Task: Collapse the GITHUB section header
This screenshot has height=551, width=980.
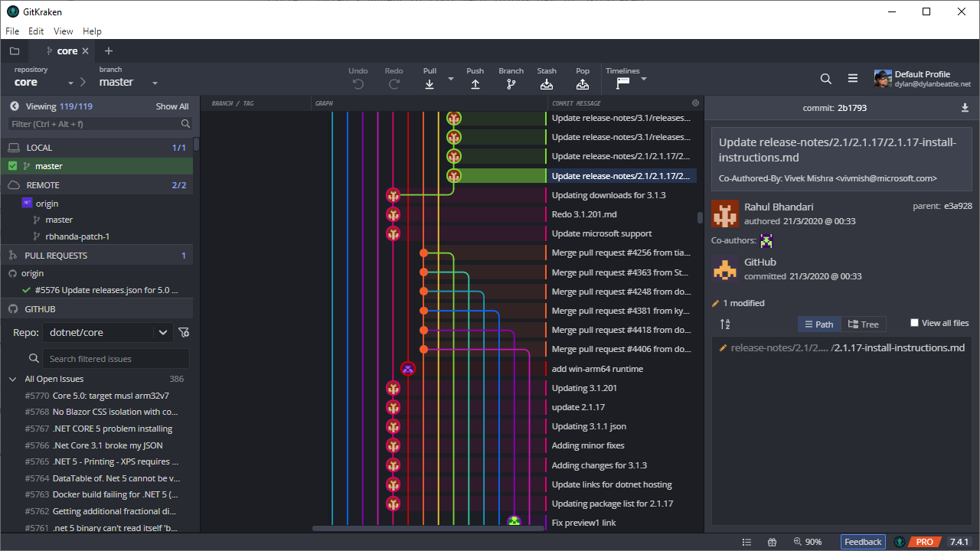Action: 96,309
